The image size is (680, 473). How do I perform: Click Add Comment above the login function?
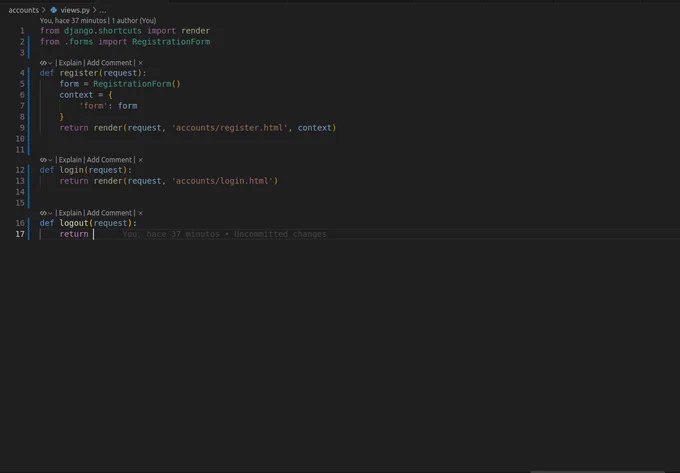point(109,160)
